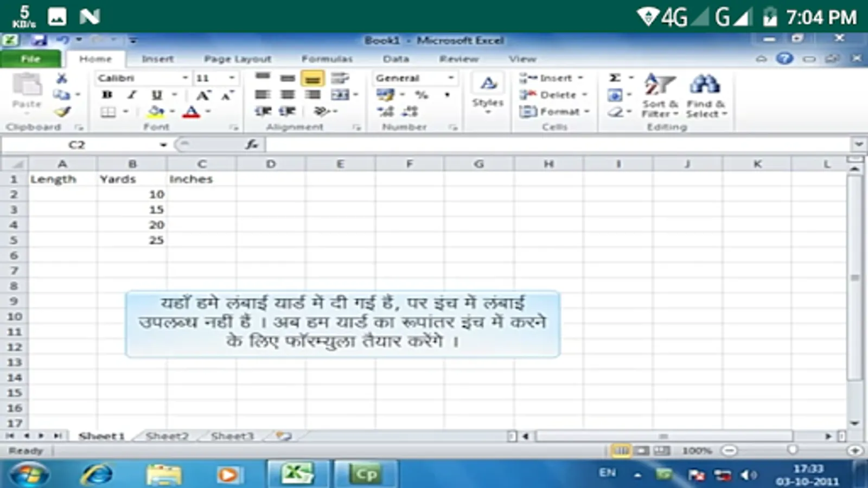Open the Calibri font name dropdown
This screenshot has height=488, width=868.
184,78
